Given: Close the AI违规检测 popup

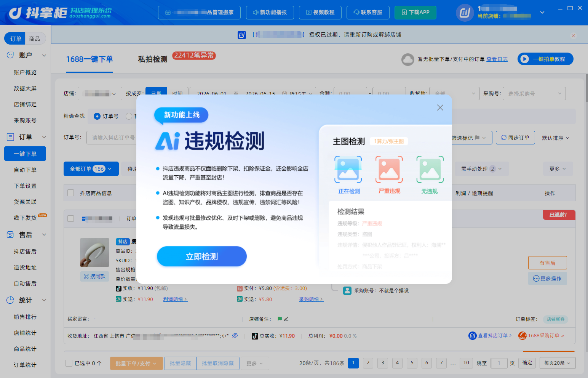Looking at the screenshot, I should click(x=440, y=107).
